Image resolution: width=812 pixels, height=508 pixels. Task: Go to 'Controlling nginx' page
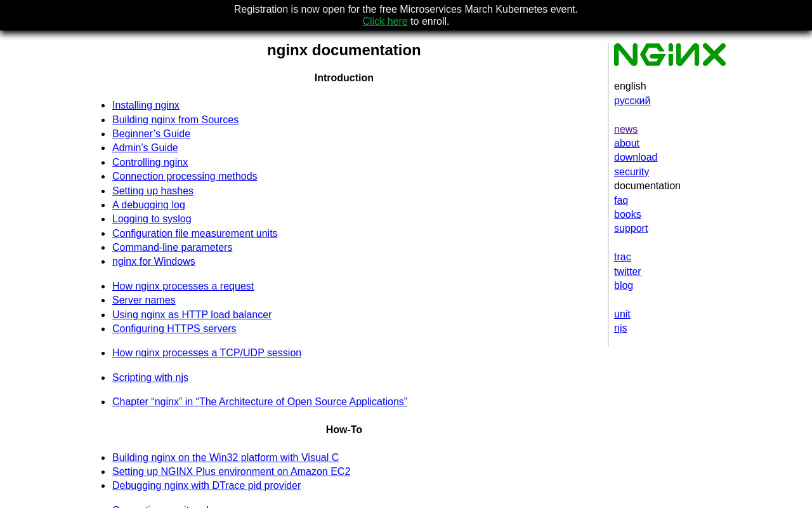pos(150,163)
